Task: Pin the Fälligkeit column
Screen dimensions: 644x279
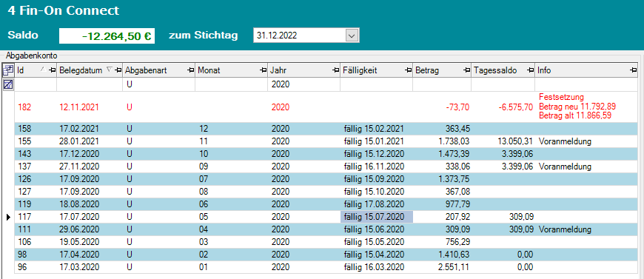Action: 409,70
